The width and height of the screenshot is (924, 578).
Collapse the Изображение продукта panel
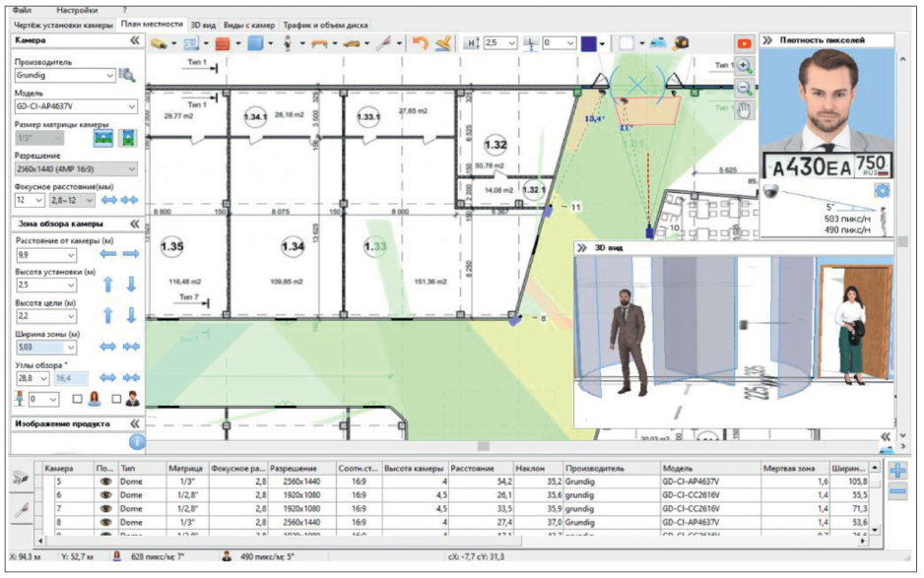click(135, 423)
